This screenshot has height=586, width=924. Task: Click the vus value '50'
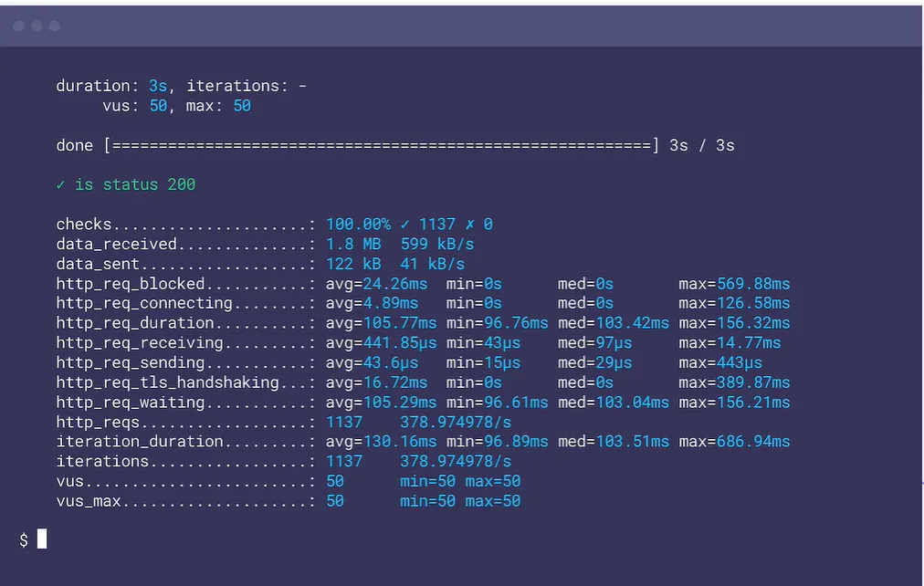click(x=335, y=480)
